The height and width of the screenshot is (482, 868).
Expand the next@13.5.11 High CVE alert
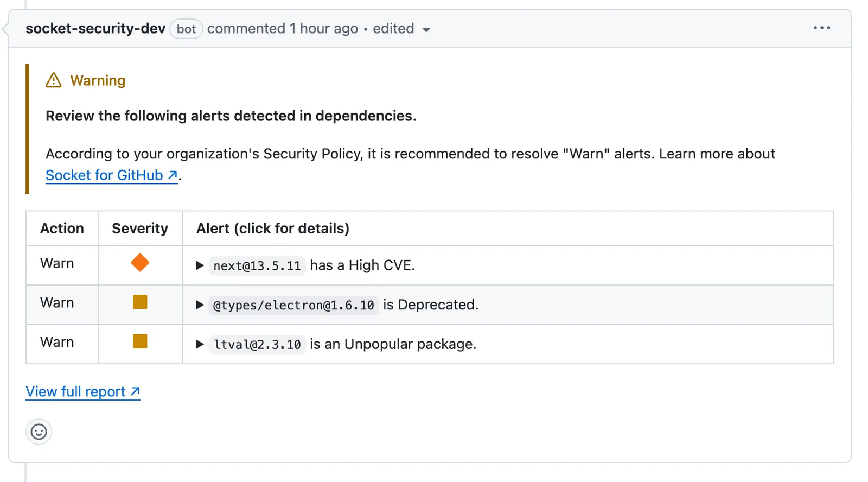[200, 265]
